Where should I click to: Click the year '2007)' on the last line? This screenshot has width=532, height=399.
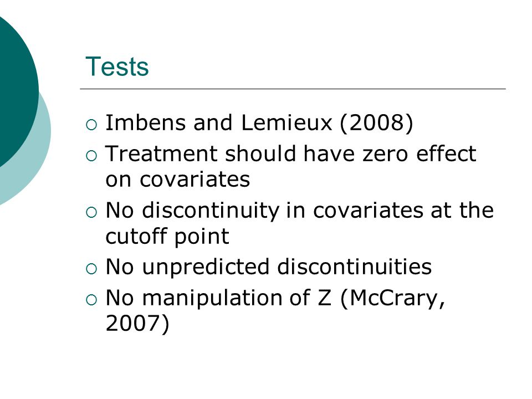point(137,323)
